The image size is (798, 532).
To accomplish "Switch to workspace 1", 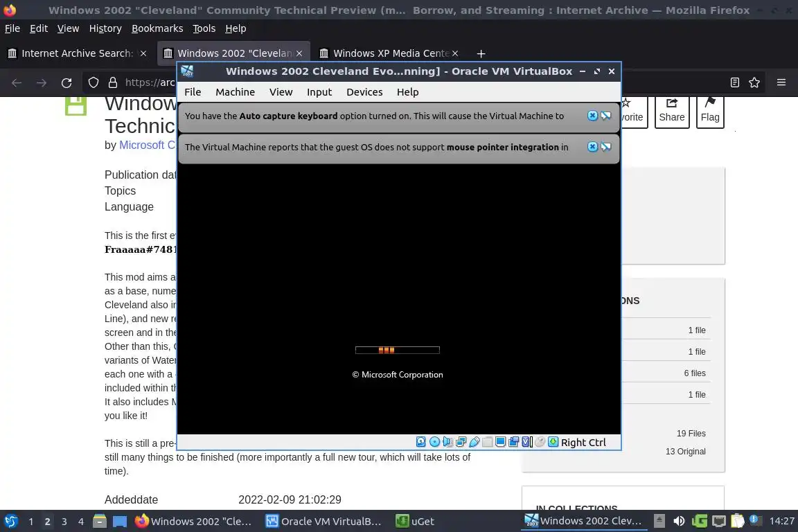I will pyautogui.click(x=31, y=522).
